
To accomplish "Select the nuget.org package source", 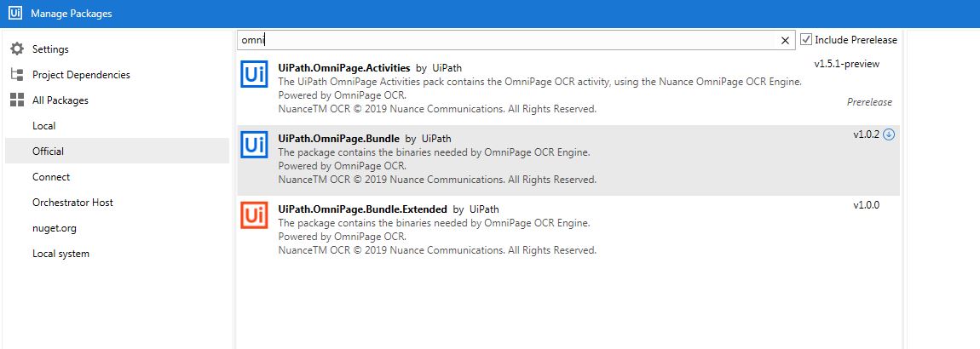I will point(55,228).
